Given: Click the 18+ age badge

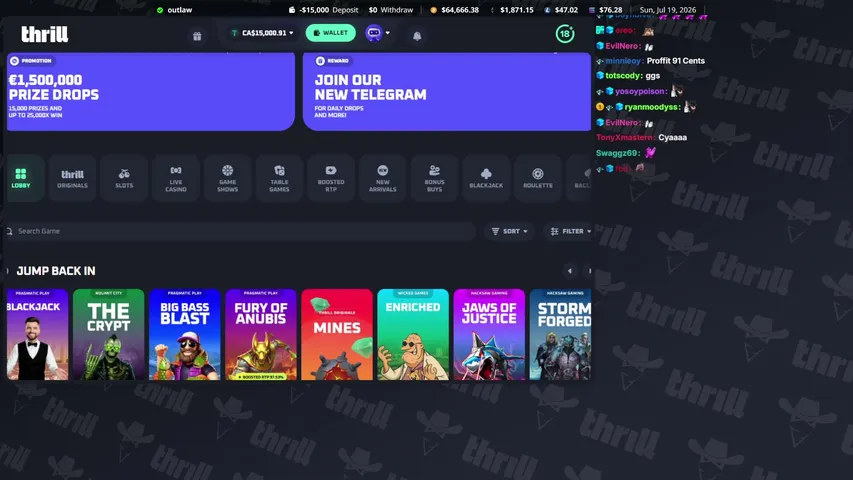Looking at the screenshot, I should [x=565, y=34].
